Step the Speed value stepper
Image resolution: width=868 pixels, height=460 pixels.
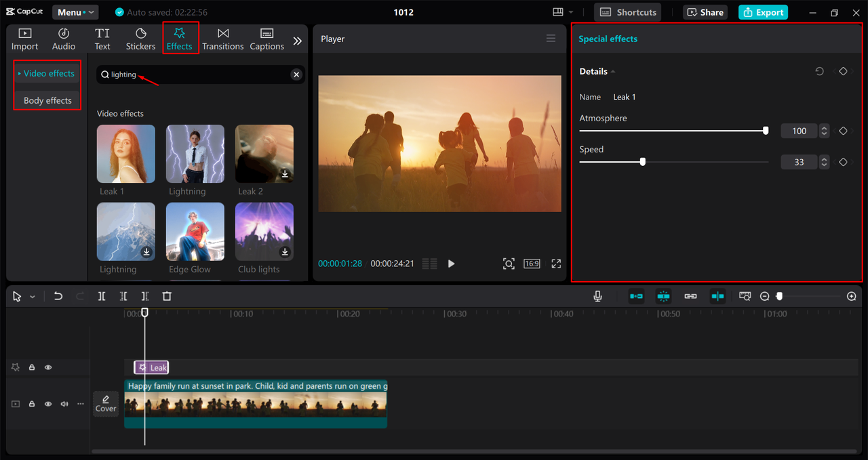(x=824, y=162)
